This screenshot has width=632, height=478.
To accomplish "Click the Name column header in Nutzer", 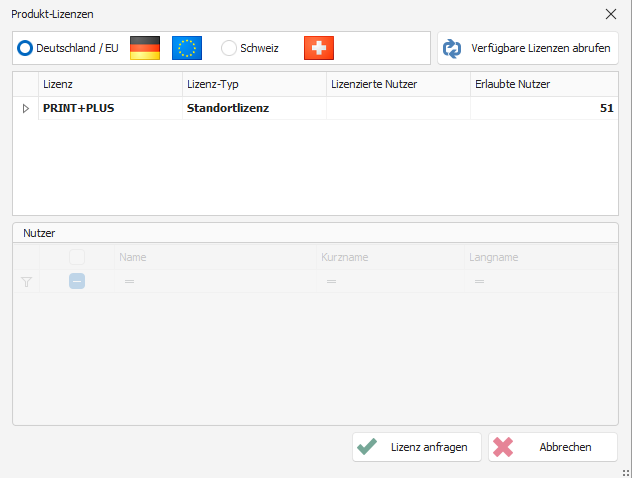I will [215, 257].
